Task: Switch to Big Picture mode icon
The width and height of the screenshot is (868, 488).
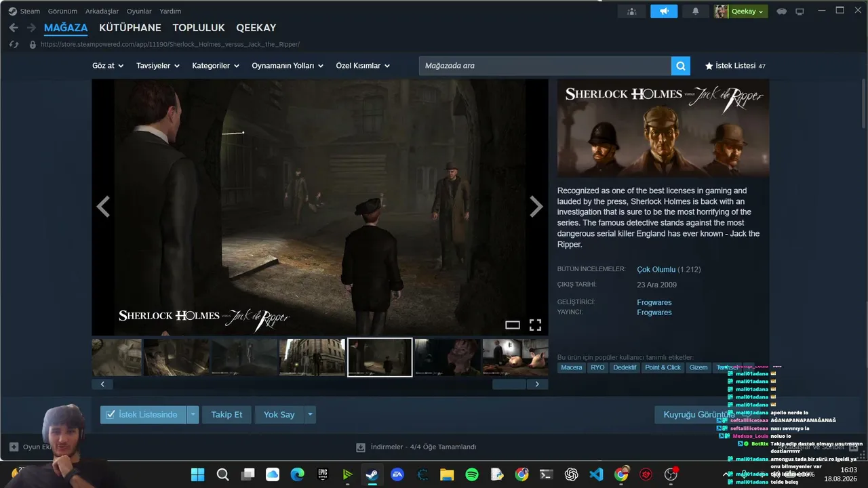Action: point(800,12)
